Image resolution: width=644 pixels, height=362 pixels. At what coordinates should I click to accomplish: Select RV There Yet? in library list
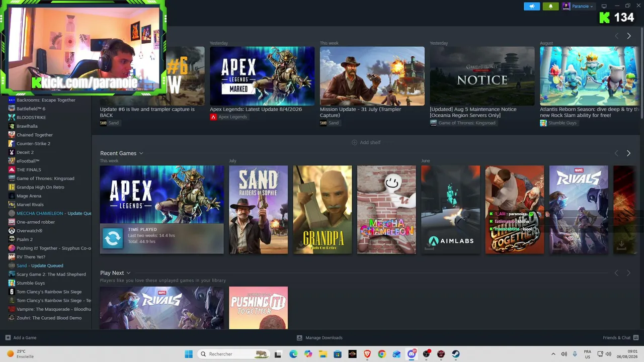point(31,257)
